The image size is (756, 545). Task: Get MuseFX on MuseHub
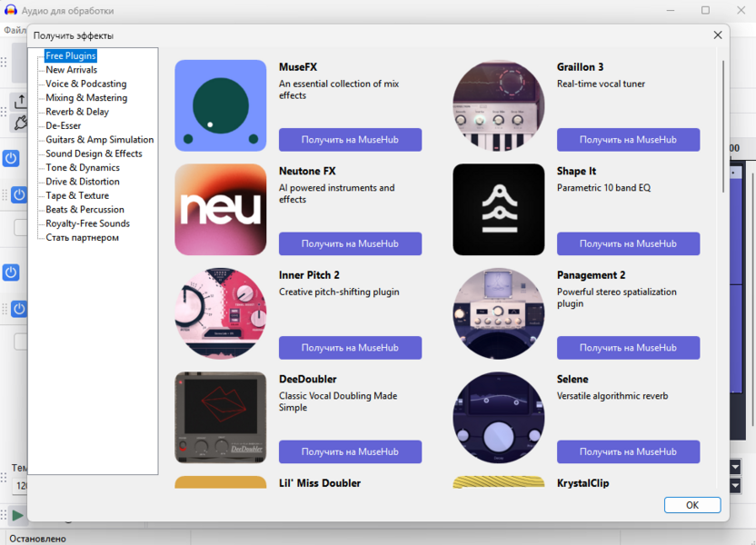tap(350, 140)
